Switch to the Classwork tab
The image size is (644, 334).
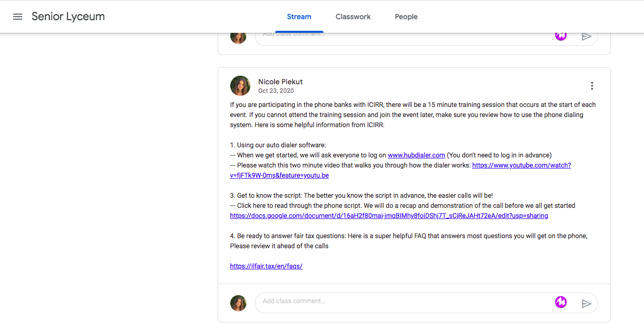point(353,17)
